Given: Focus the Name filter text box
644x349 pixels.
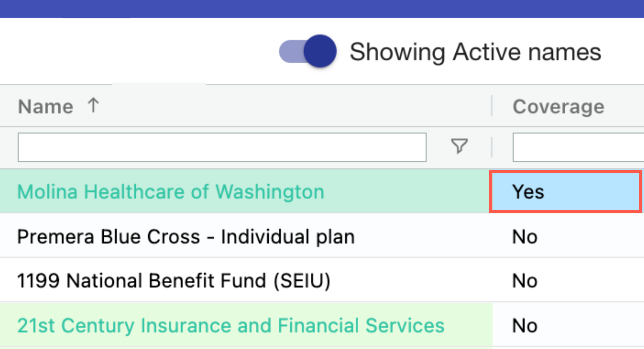Looking at the screenshot, I should click(222, 147).
